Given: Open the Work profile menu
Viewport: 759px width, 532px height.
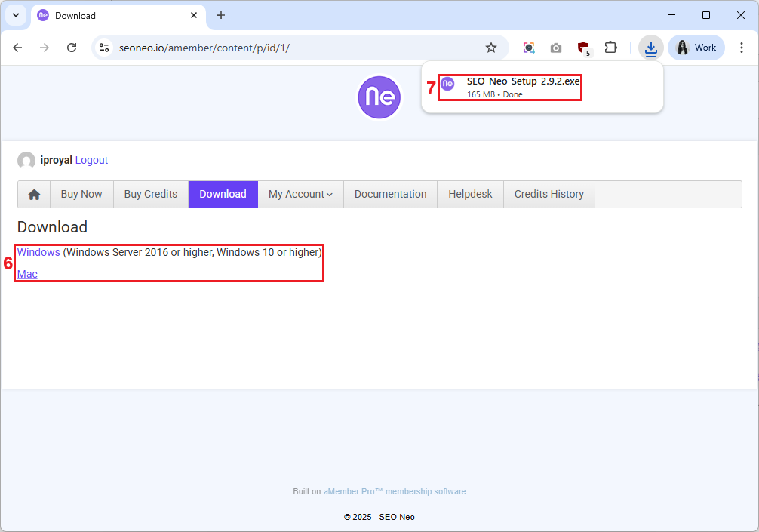Looking at the screenshot, I should pyautogui.click(x=696, y=48).
